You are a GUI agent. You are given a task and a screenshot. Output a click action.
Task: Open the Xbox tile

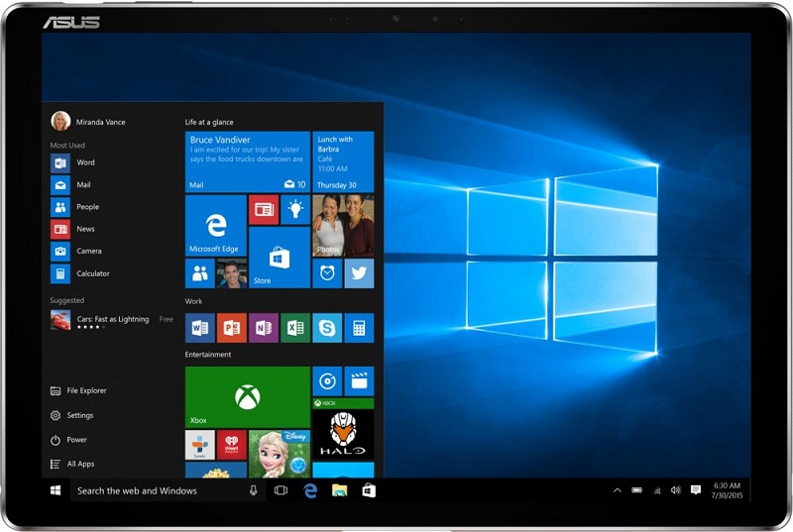[247, 397]
